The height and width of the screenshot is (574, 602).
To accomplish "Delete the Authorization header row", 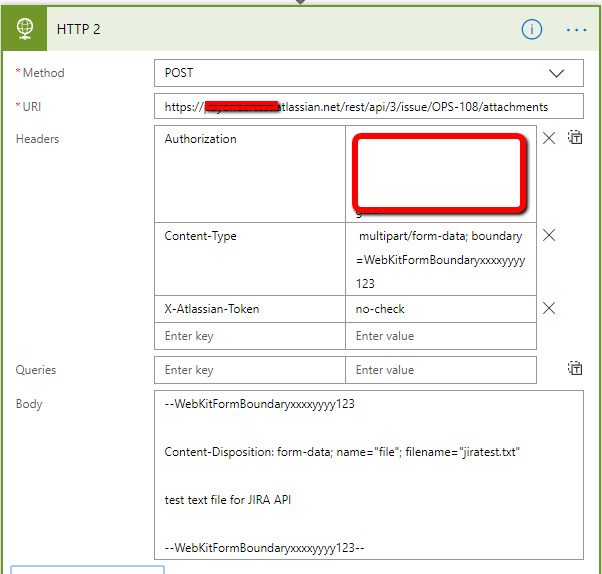I will point(549,138).
